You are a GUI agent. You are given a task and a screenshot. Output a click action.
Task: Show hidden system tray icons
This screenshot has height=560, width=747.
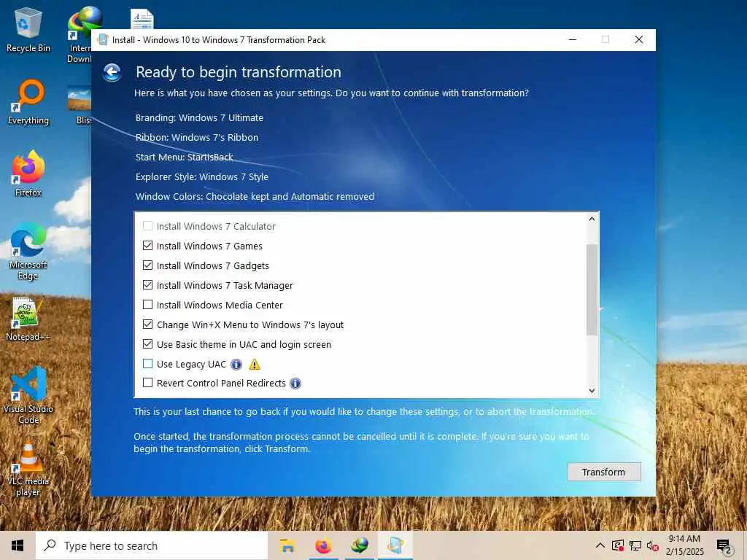tap(600, 545)
